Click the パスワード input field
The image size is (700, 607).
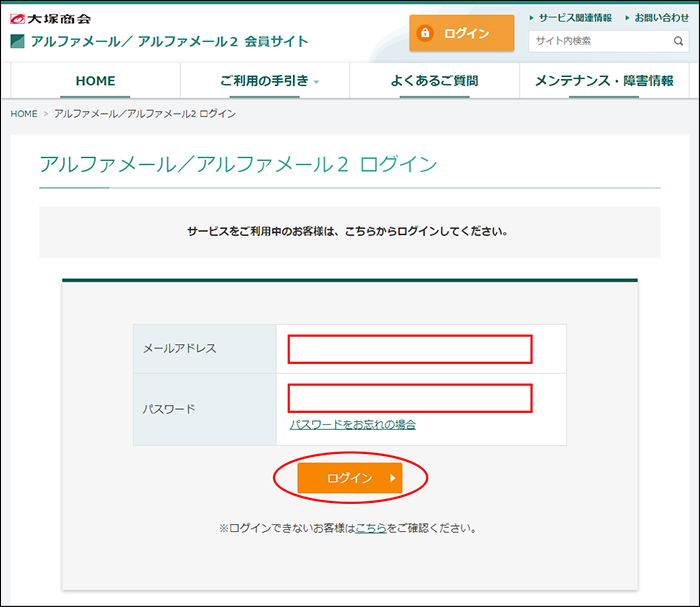click(x=410, y=398)
